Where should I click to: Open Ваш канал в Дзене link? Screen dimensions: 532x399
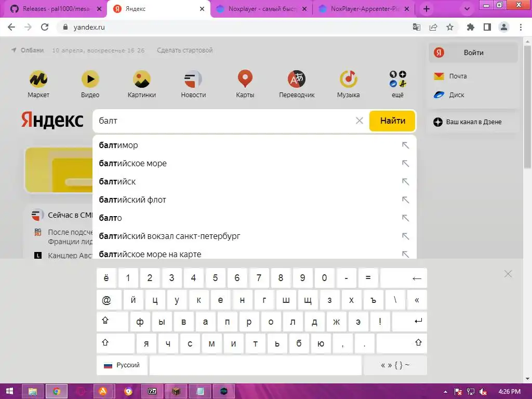pos(467,122)
